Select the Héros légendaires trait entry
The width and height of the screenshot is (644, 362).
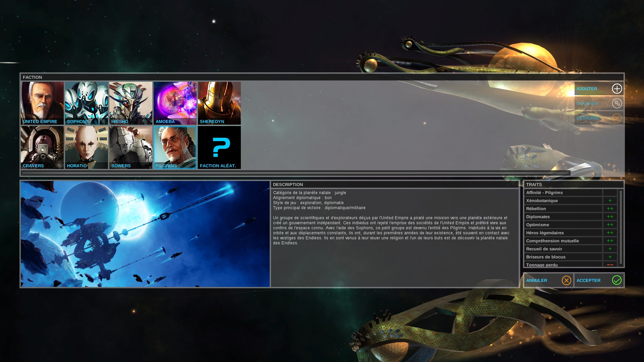(563, 233)
